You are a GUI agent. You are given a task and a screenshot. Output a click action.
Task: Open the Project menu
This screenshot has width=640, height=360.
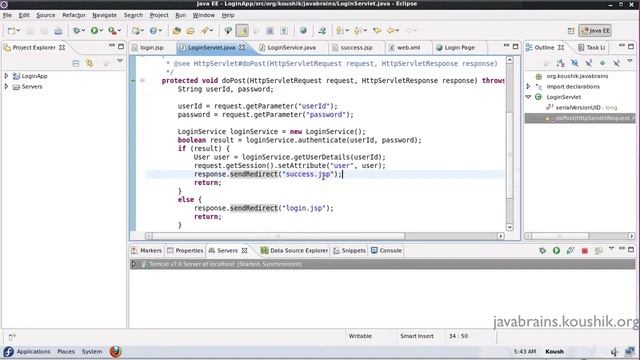tap(159, 15)
